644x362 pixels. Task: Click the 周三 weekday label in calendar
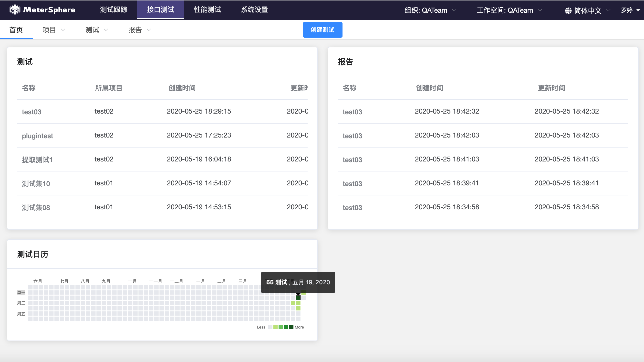[21, 303]
